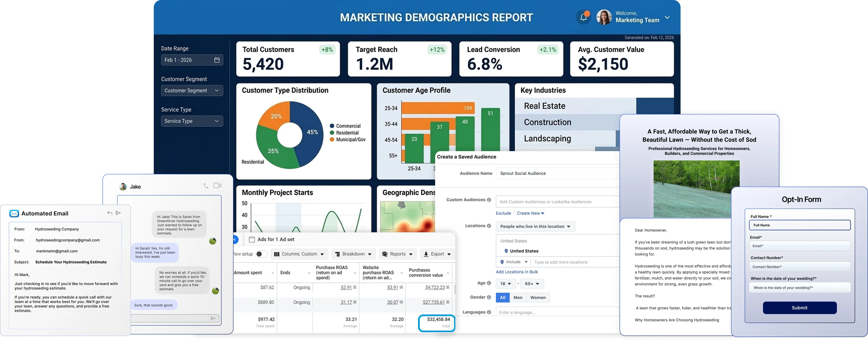The height and width of the screenshot is (343, 868).
Task: Open the Customer Segment dropdown
Action: pos(192,91)
